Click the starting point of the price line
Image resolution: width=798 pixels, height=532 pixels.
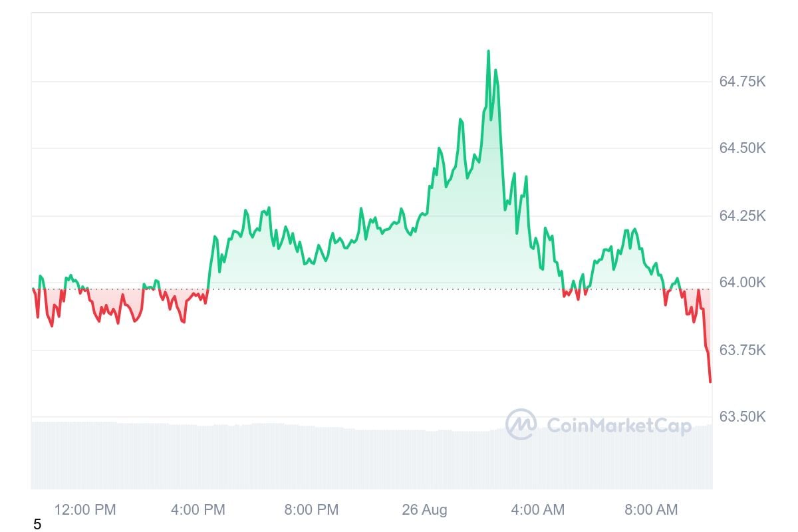33,288
